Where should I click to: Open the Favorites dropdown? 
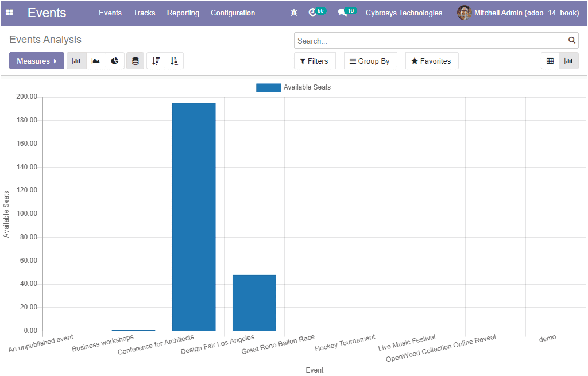[x=432, y=61]
